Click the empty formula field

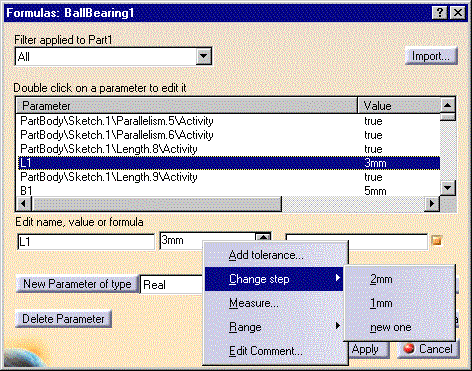356,242
